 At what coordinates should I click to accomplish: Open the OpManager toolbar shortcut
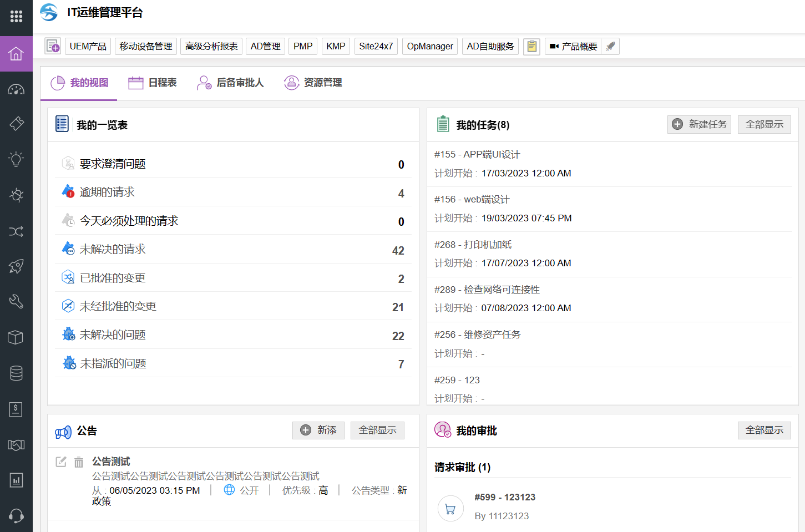coord(429,46)
